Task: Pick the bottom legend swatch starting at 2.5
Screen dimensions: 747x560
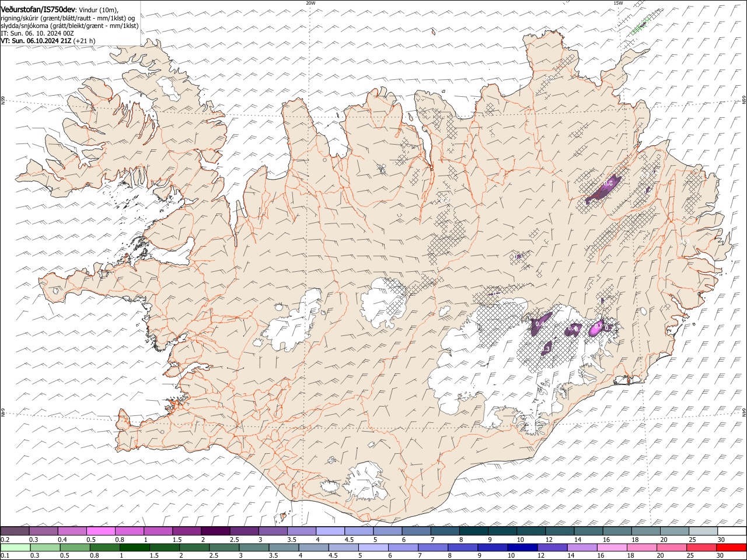Action: click(x=224, y=547)
